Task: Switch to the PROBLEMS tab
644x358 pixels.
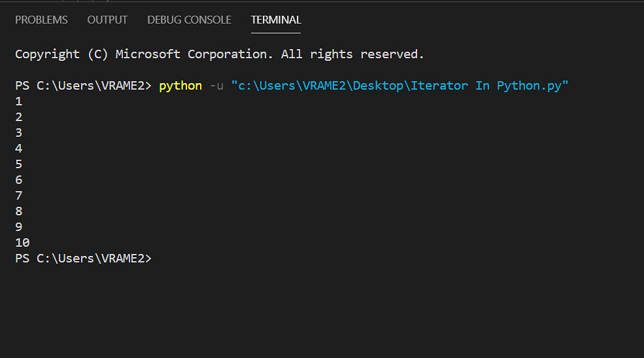Action: 41,20
